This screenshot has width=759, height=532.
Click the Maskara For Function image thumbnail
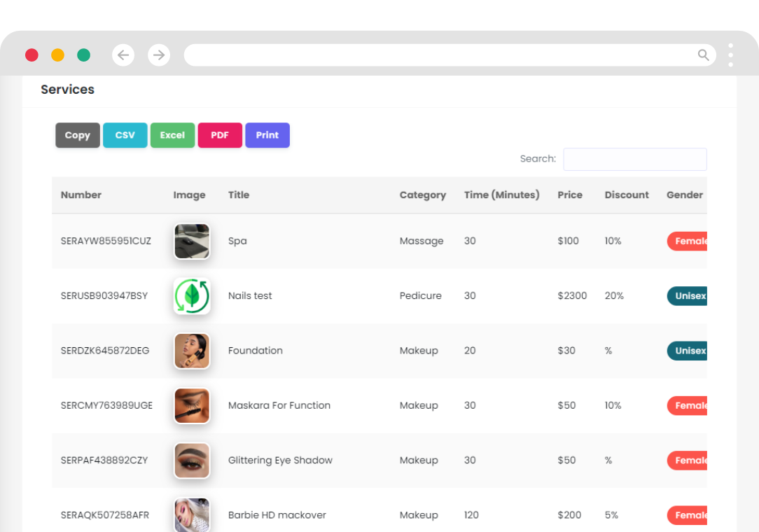point(192,405)
